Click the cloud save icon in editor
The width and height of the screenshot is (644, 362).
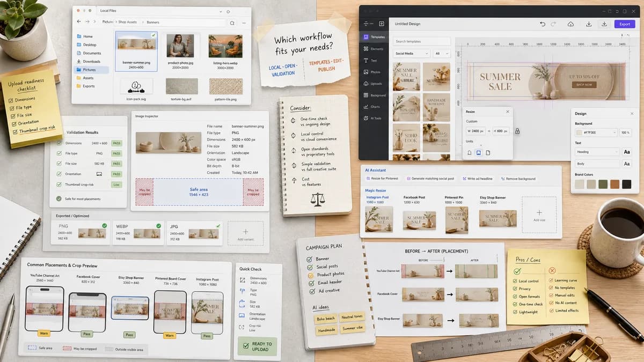(x=570, y=24)
